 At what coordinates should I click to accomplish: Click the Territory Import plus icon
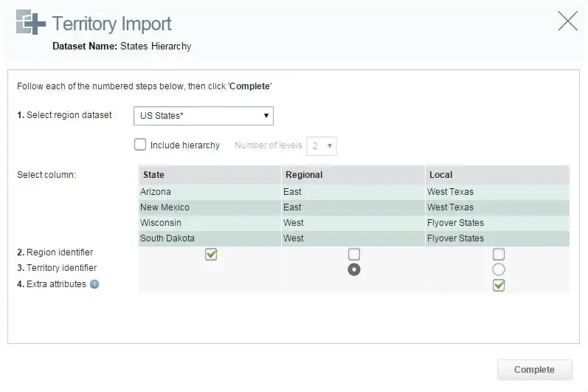pos(31,22)
